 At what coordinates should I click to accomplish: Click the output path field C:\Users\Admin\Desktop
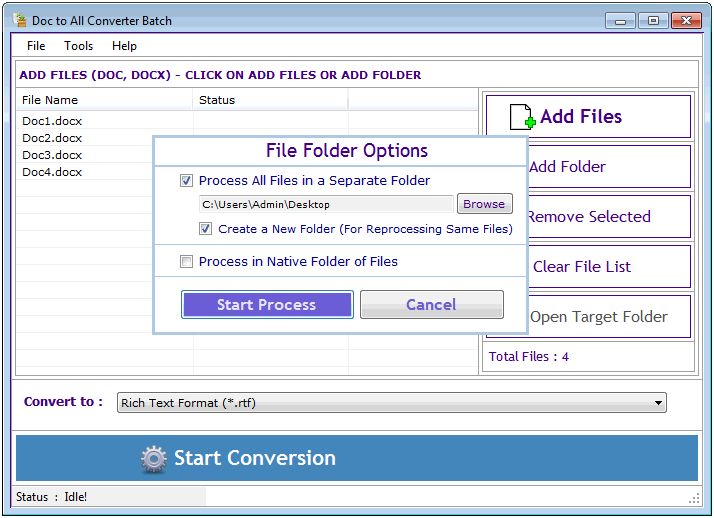point(326,204)
